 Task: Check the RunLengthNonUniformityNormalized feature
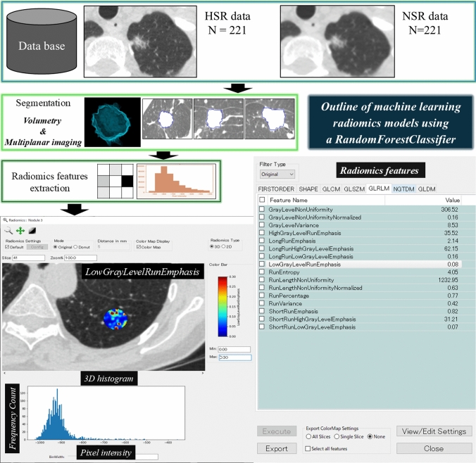(262, 288)
